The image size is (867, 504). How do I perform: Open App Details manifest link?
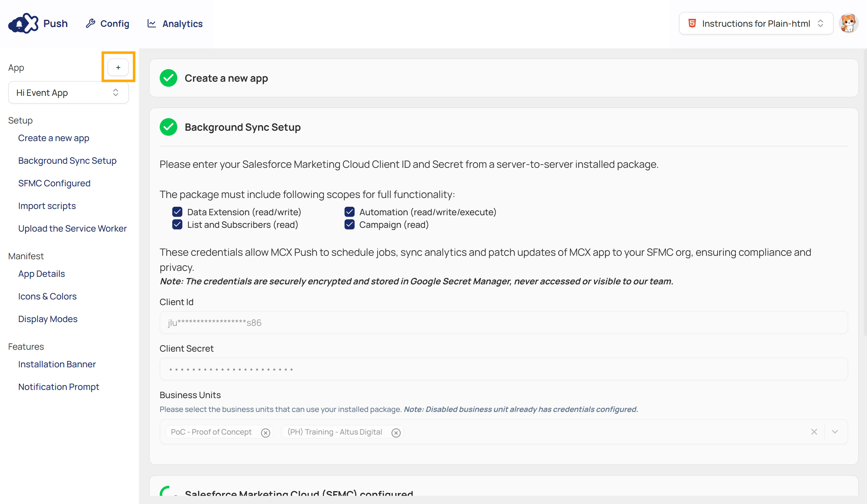pos(41,274)
